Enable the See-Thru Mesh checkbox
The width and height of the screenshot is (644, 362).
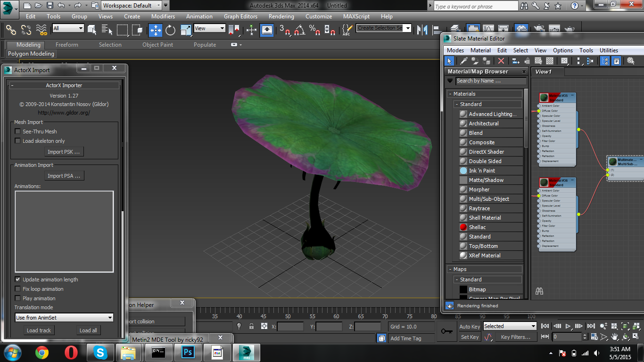tap(18, 132)
